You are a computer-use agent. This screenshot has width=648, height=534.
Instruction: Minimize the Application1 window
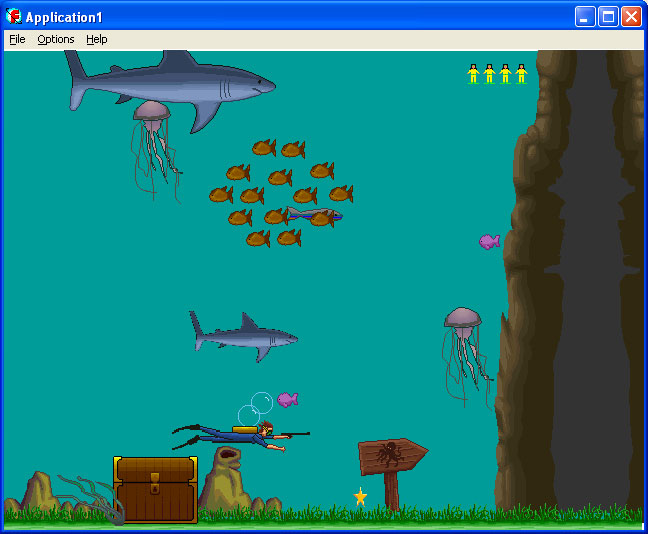585,16
